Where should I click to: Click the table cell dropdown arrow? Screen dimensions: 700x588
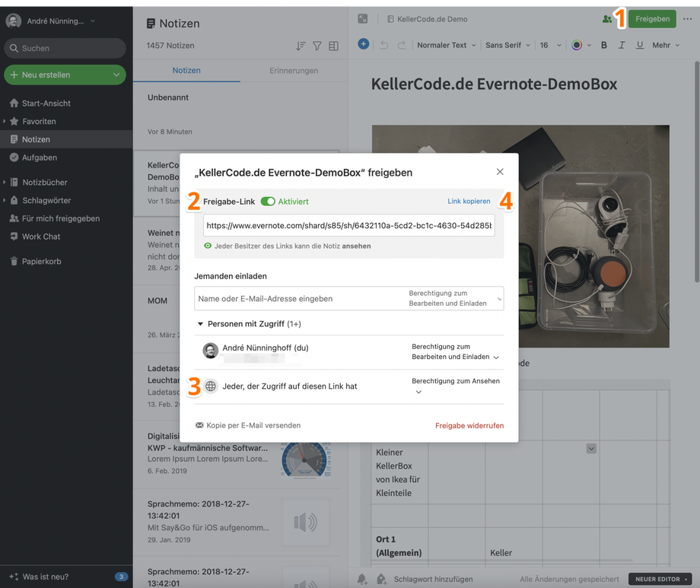point(591,449)
